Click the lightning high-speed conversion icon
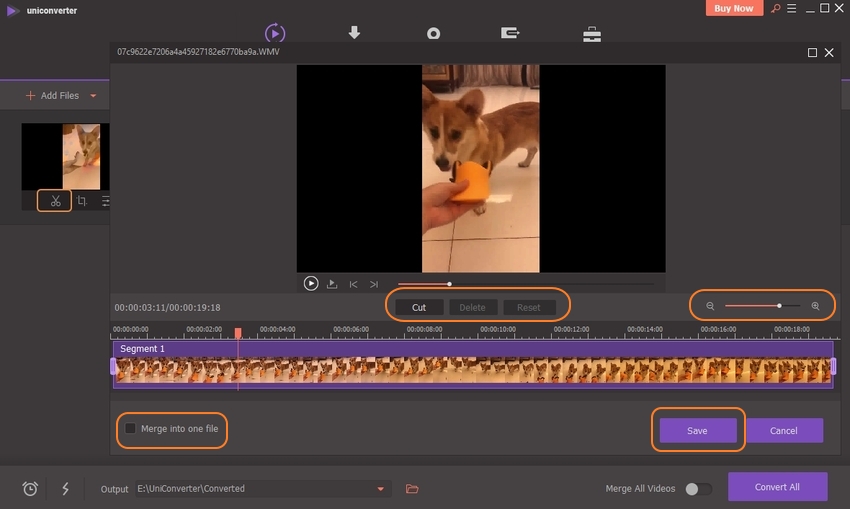Image resolution: width=850 pixels, height=509 pixels. tap(65, 489)
